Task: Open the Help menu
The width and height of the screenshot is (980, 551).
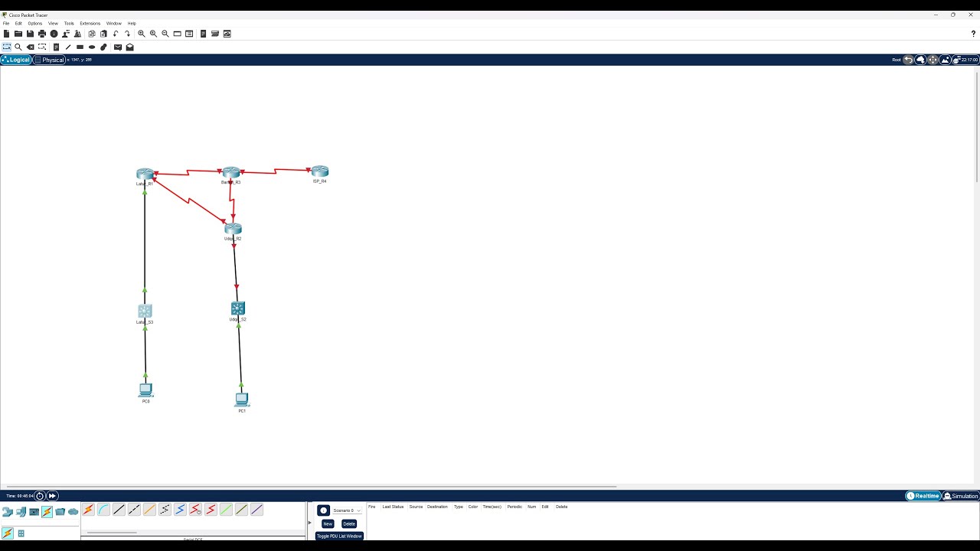Action: click(x=132, y=23)
